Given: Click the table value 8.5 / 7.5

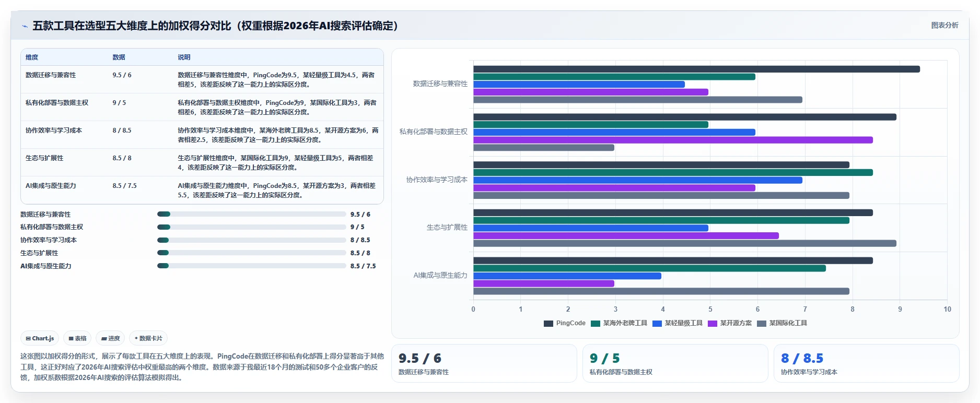Looking at the screenshot, I should pyautogui.click(x=124, y=186).
